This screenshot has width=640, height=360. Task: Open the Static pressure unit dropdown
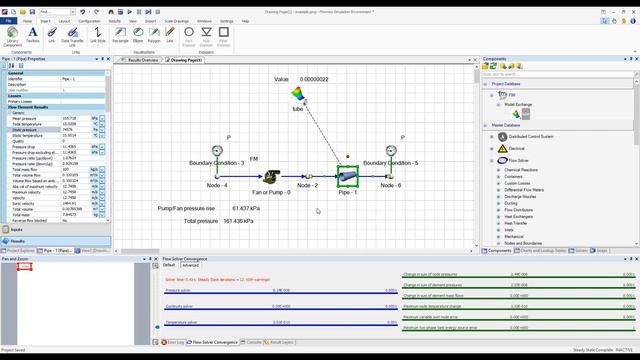click(102, 130)
